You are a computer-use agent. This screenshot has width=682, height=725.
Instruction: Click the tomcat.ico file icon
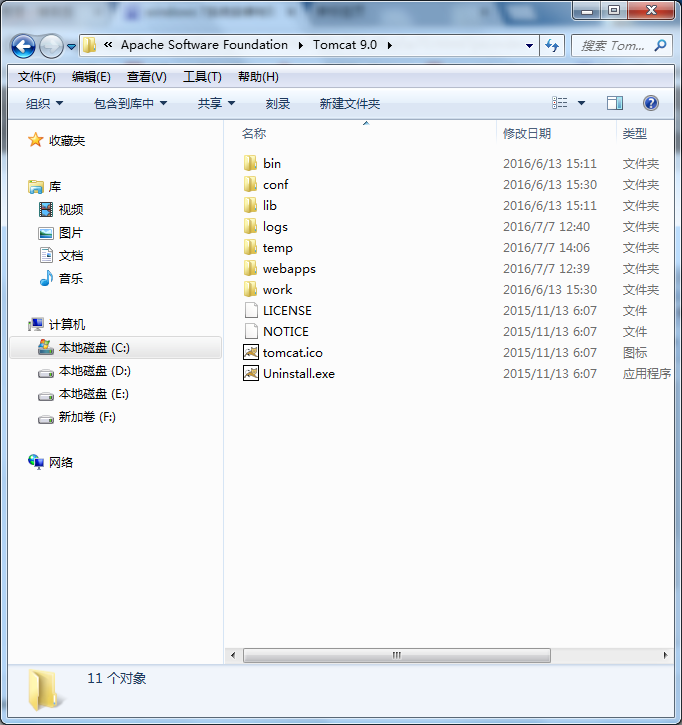[x=251, y=352]
